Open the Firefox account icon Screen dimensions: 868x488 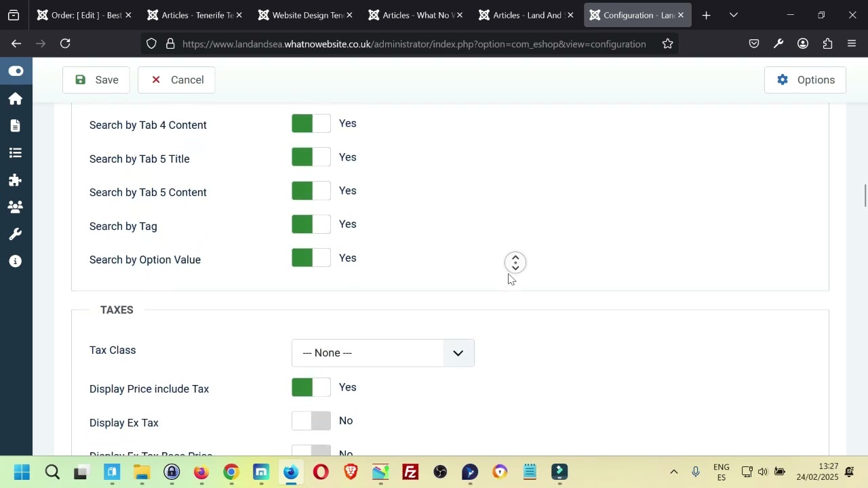click(x=803, y=43)
